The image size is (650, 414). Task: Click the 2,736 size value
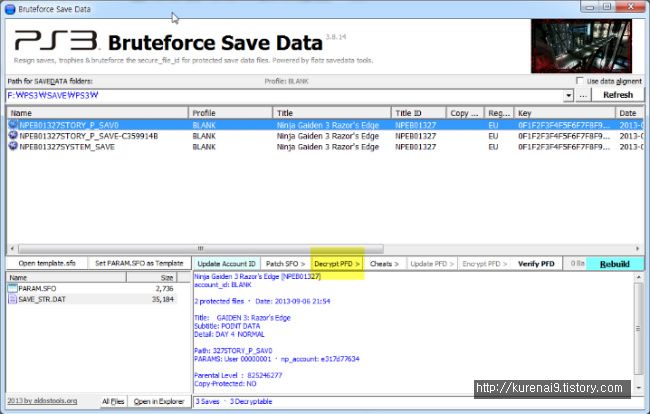point(164,288)
